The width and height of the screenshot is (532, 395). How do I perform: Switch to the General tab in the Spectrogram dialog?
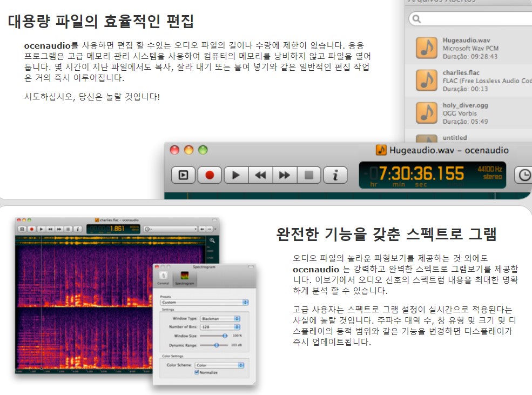[163, 278]
